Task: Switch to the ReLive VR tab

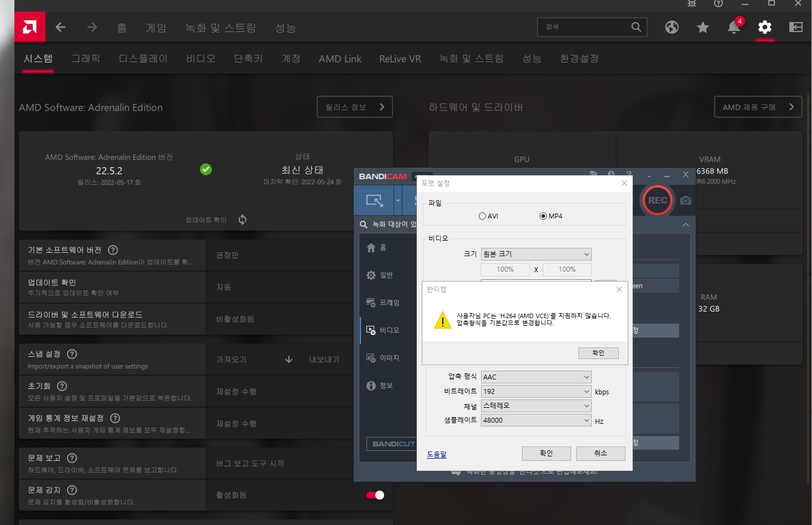Action: click(400, 59)
